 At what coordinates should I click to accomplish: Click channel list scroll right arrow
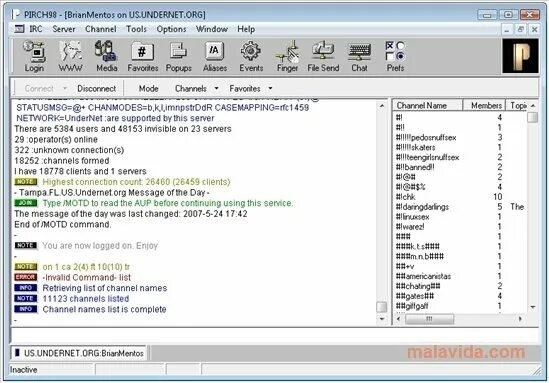pyautogui.click(x=520, y=319)
